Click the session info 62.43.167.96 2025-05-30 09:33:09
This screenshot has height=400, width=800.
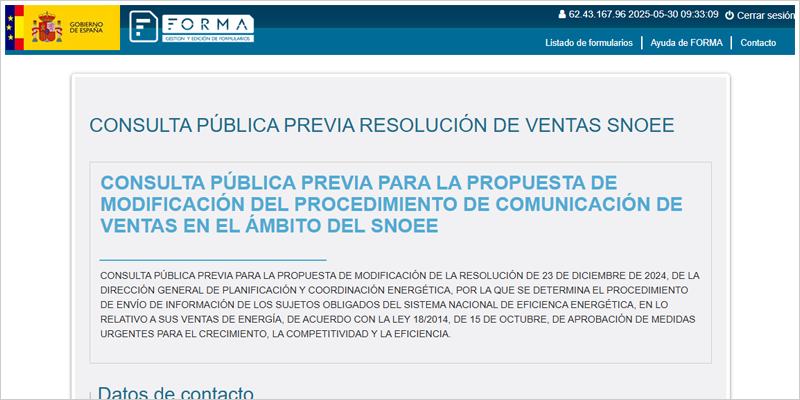click(643, 14)
